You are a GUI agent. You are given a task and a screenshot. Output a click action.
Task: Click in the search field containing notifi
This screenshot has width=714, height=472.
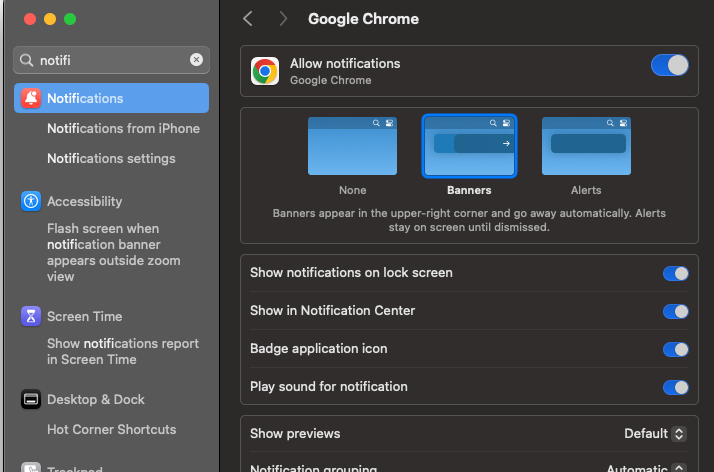(112, 60)
